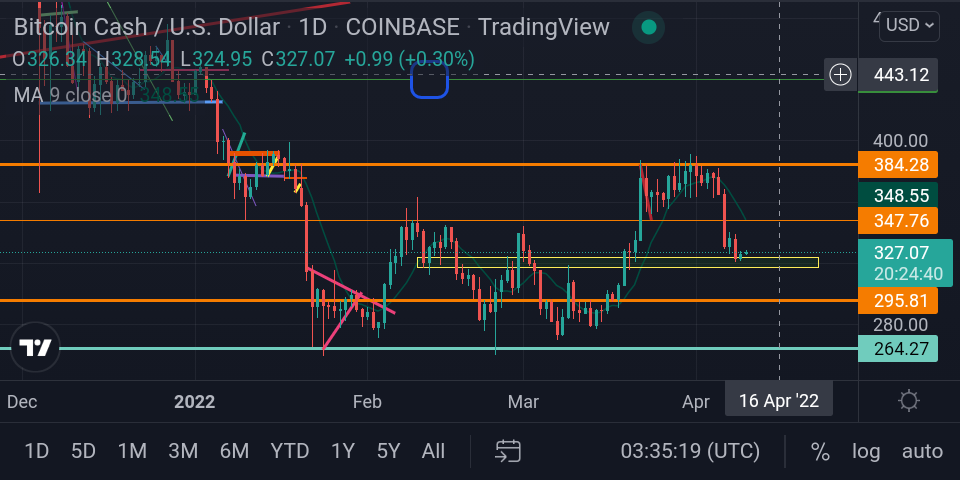Screen dimensions: 960x480
Task: Click the 384.28 price label
Action: coord(898,165)
